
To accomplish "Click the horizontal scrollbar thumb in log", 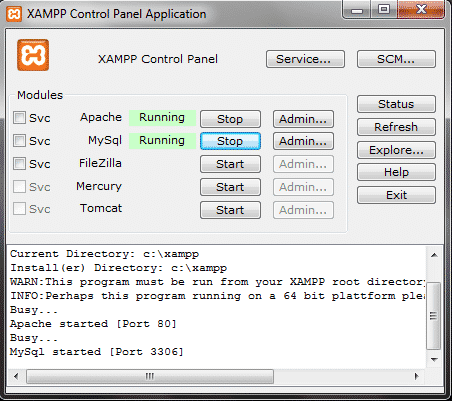I will 150,377.
